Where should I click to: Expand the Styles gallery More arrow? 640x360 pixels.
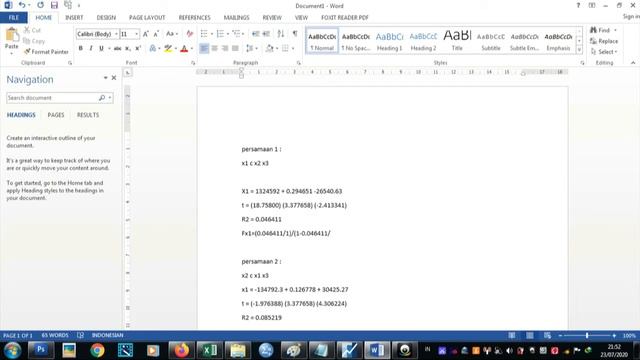[x=579, y=50]
